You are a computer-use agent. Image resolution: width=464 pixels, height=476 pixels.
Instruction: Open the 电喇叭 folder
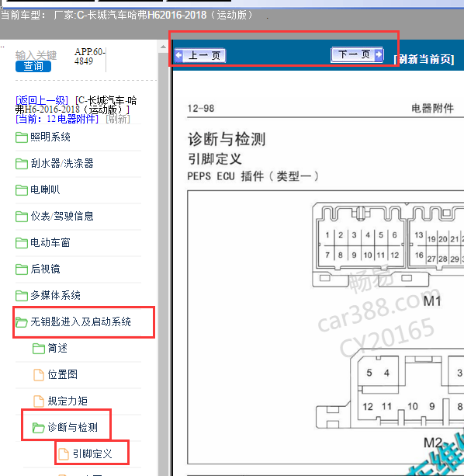[45, 190]
